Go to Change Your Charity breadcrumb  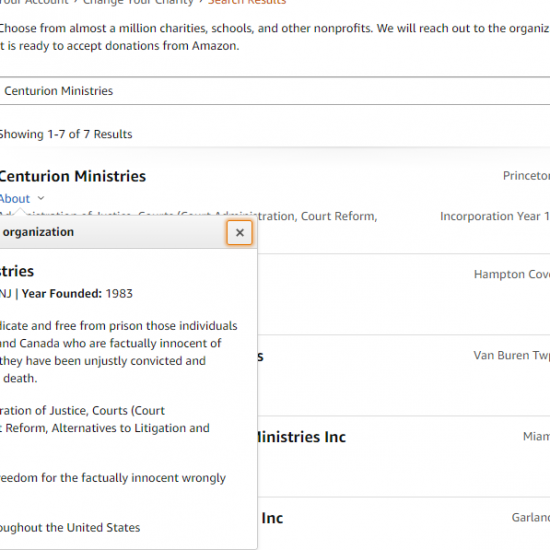(138, 2)
